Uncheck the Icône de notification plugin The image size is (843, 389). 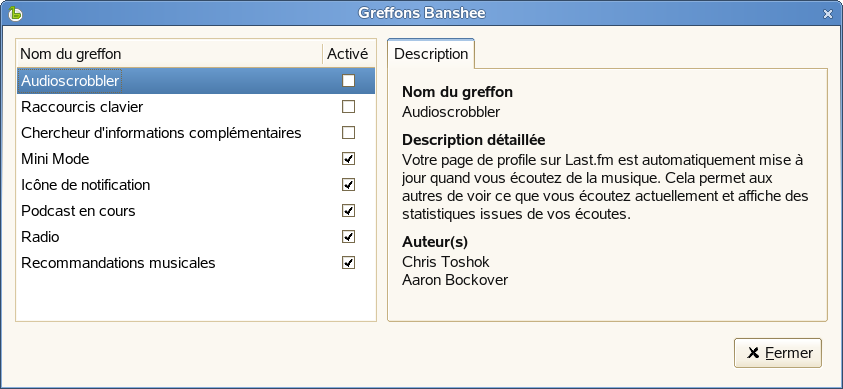[x=348, y=184]
